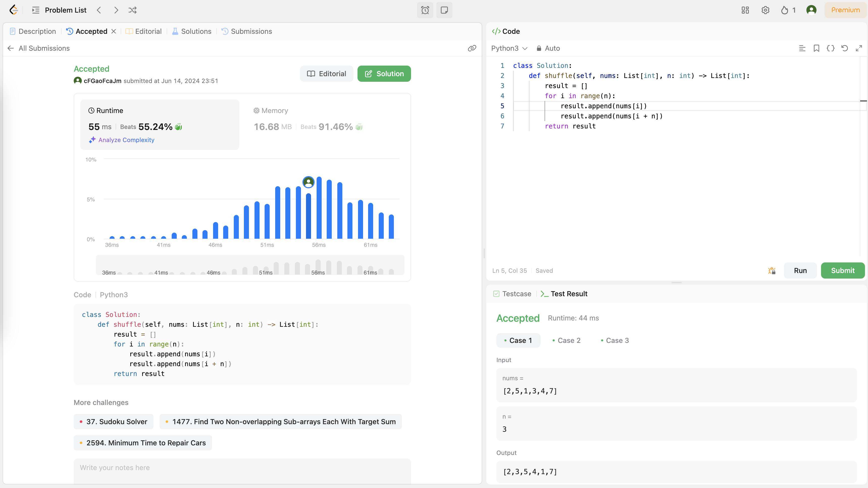
Task: Click the shuffle random problem icon
Action: [133, 10]
